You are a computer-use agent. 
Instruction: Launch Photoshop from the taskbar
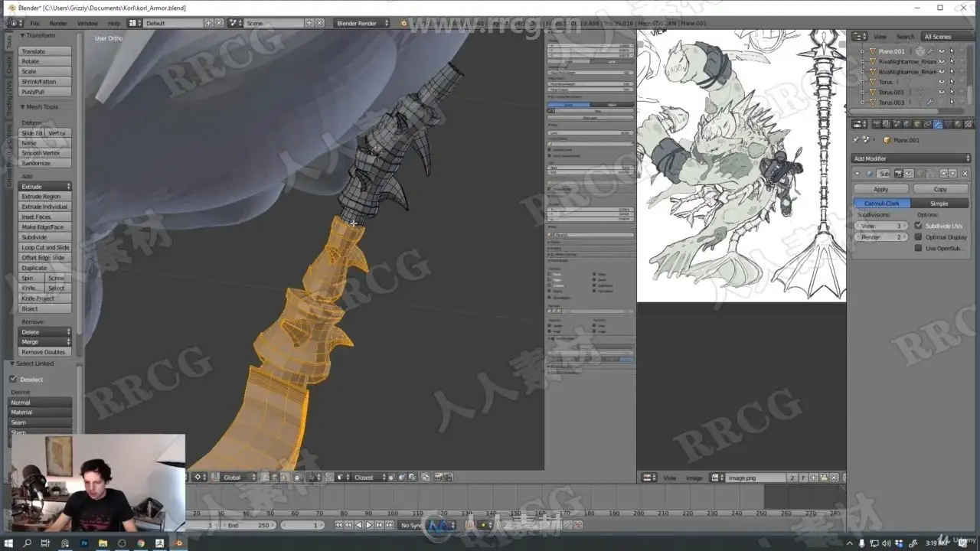83,543
